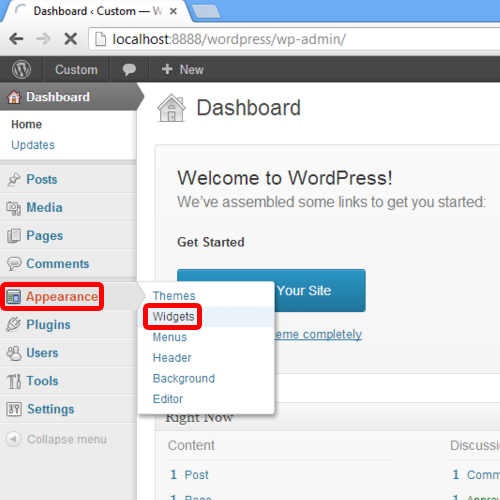Click the large house icon beside Dashboard heading
500x500 pixels.
pos(171,108)
